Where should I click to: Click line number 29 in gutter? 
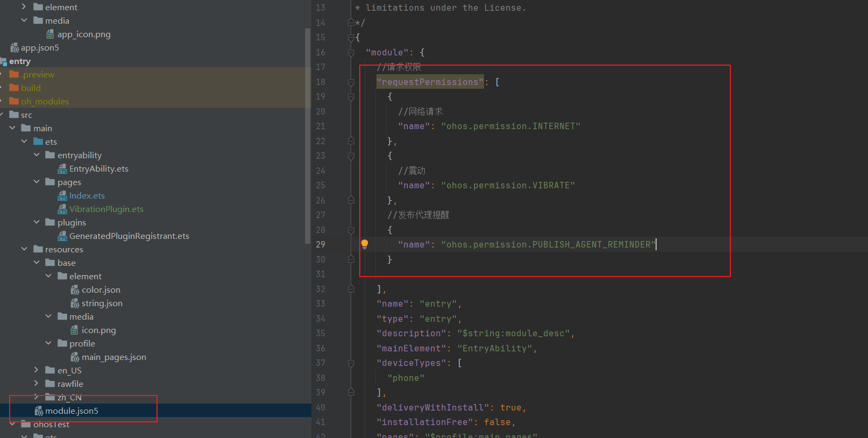click(321, 245)
